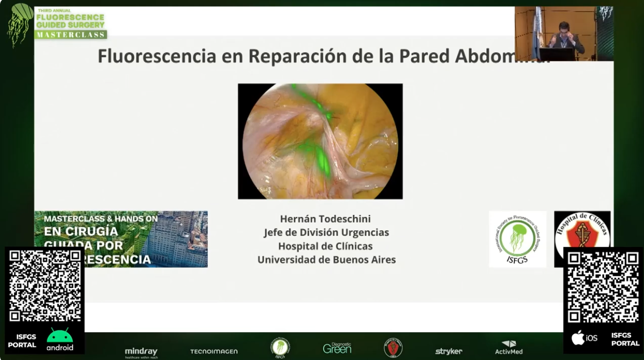Click the Android robot icon

[x=60, y=336]
